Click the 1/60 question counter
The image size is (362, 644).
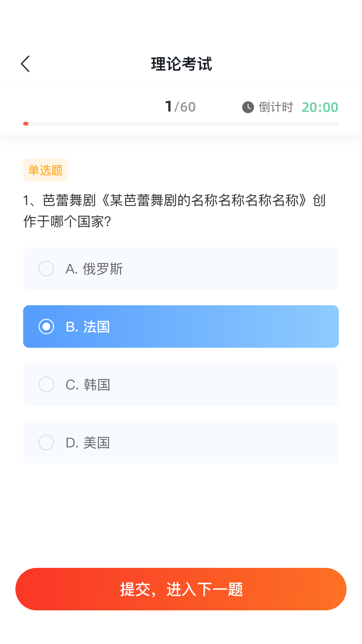180,107
